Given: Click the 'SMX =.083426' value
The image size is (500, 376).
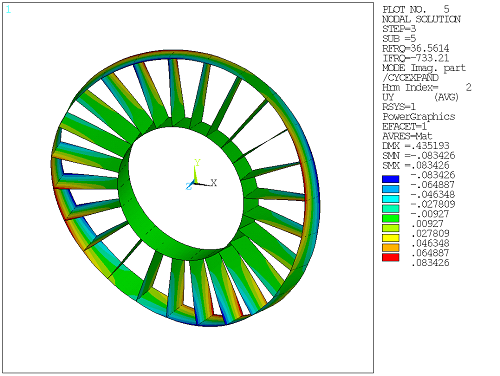Looking at the screenshot, I should click(416, 165).
